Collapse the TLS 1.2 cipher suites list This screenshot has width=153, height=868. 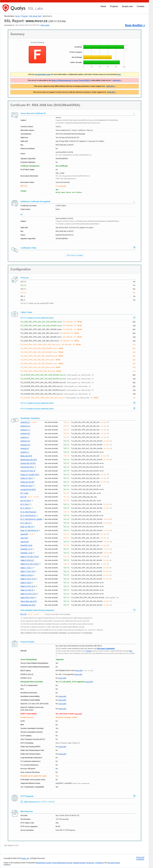click(134, 317)
